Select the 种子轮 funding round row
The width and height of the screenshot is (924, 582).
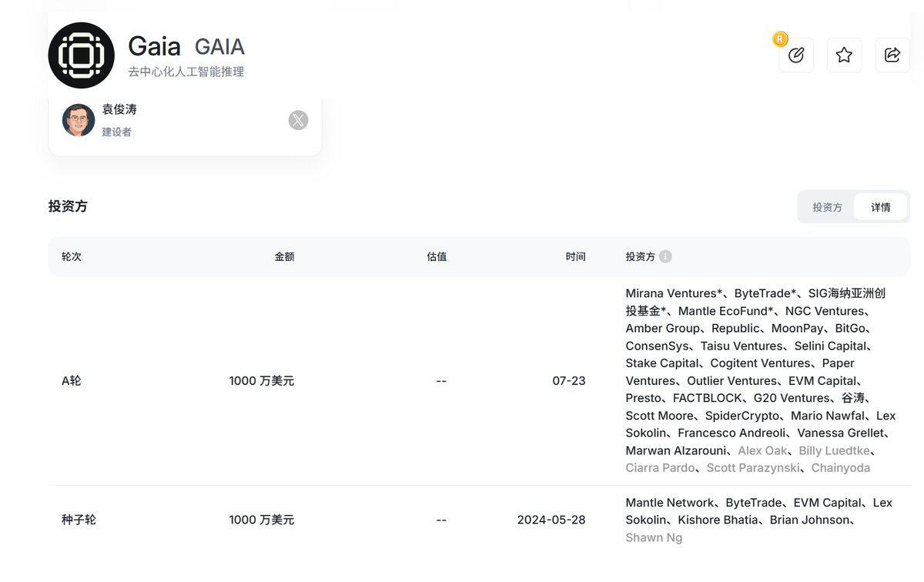coord(79,520)
